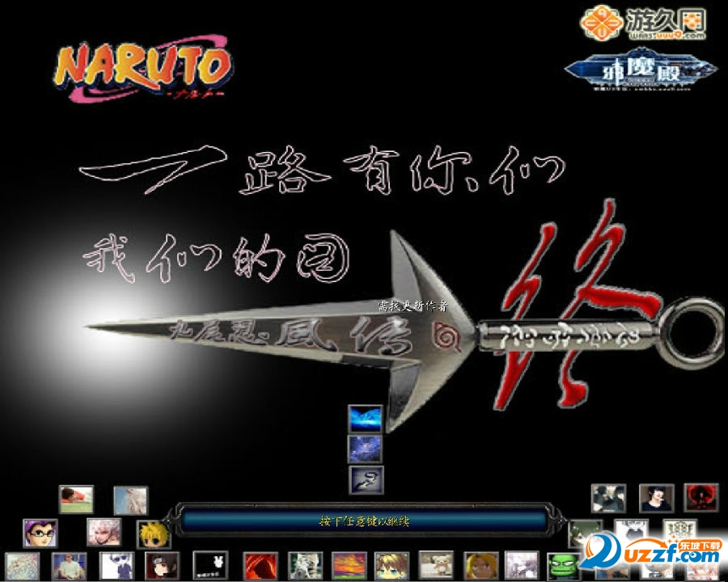Click the purple starry nebula icon
728x582 pixels.
coord(366,449)
